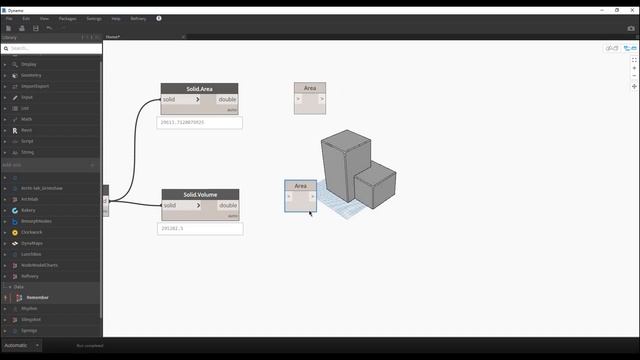Click the upper Area node header
This screenshot has height=360, width=640.
click(x=310, y=88)
